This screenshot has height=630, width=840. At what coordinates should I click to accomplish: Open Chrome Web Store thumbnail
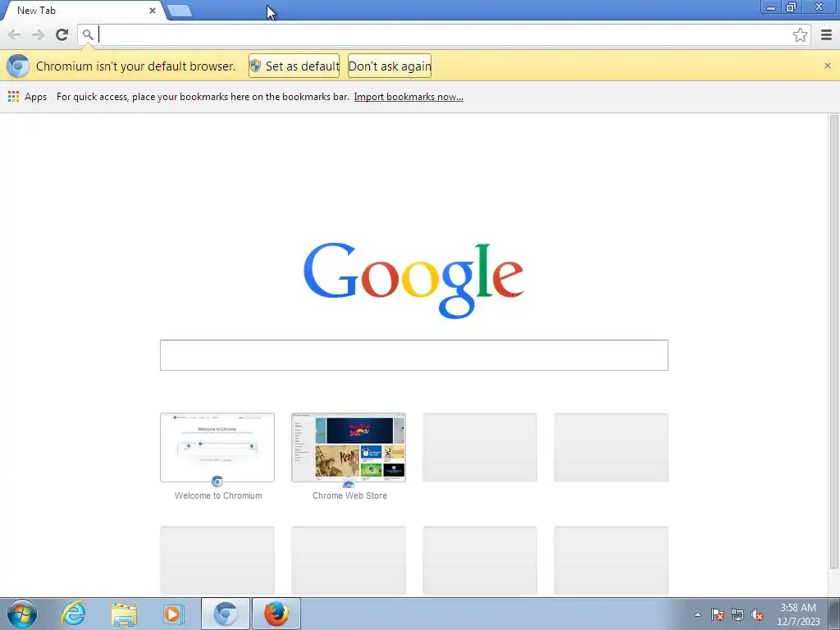click(x=348, y=447)
